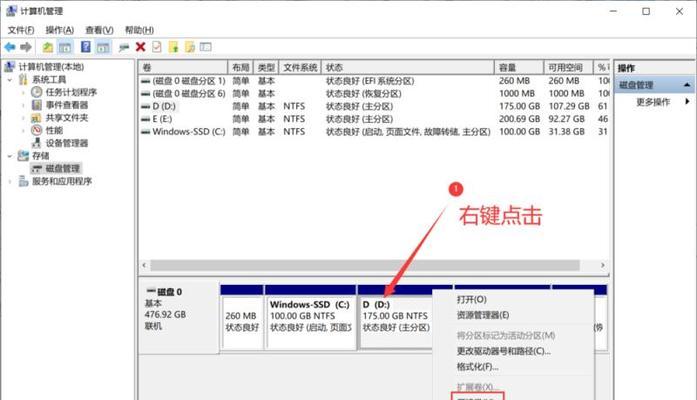Image resolution: width=697 pixels, height=400 pixels.
Task: Open the 查看(V) menu
Action: 99,30
